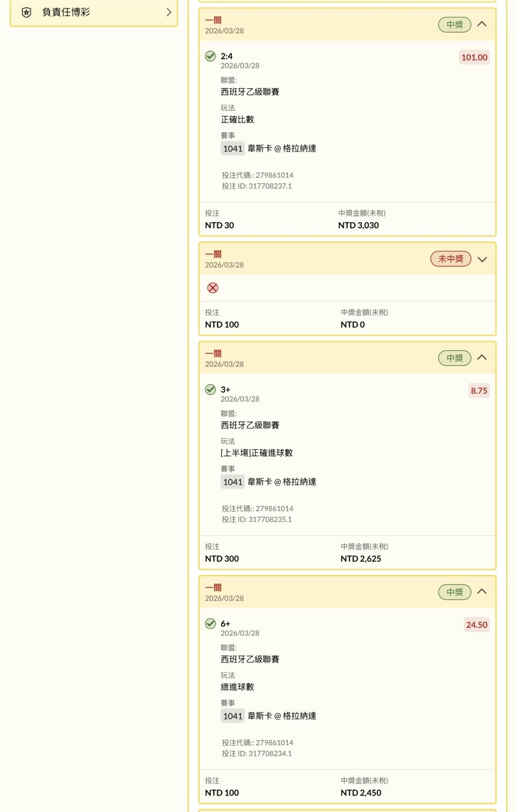The height and width of the screenshot is (812, 517).
Task: Click the green check icon beside 6+
Action: point(211,624)
